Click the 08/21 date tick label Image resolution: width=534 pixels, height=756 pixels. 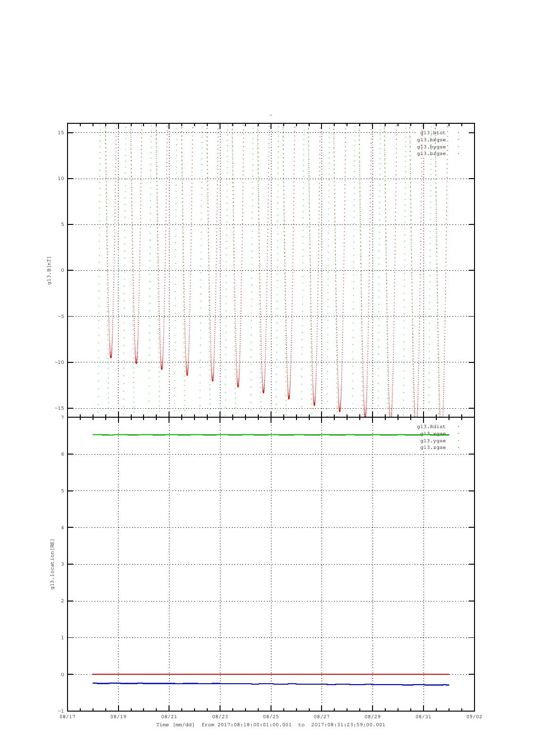pyautogui.click(x=169, y=717)
